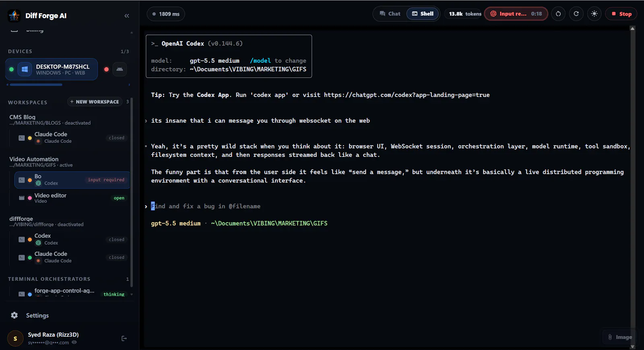The image size is (644, 350).
Task: Open the Video Automation workspace heading
Action: click(x=34, y=159)
